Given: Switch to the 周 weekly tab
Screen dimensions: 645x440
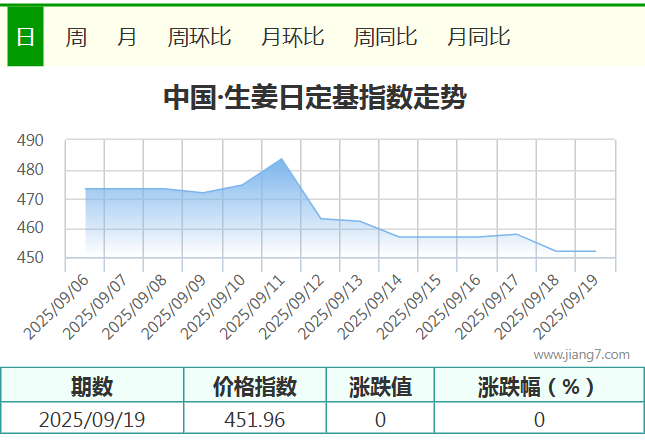Looking at the screenshot, I should (76, 37).
